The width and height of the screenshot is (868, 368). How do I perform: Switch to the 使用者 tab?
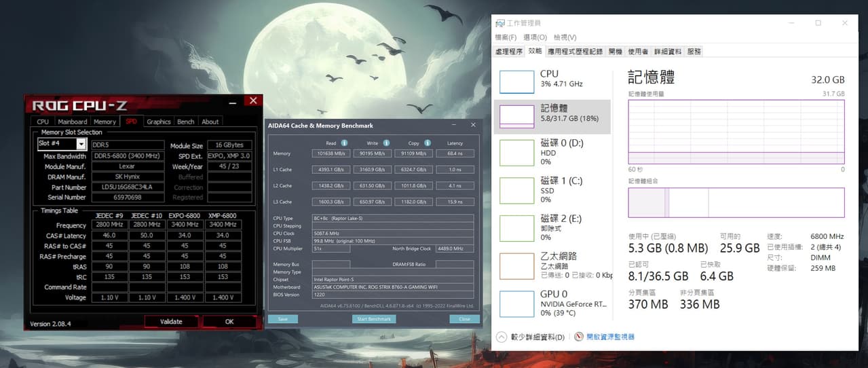pos(637,52)
